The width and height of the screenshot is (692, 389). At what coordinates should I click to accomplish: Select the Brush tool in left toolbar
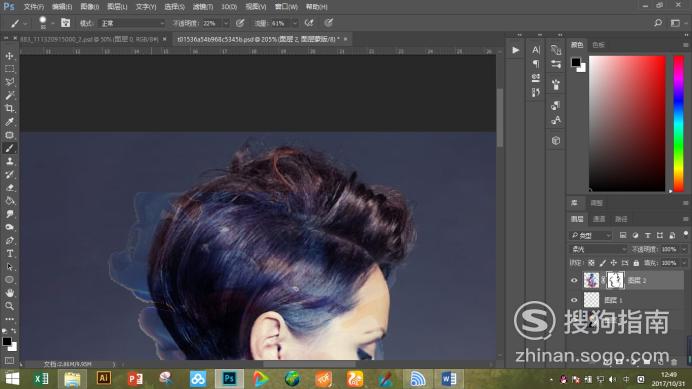pyautogui.click(x=9, y=148)
